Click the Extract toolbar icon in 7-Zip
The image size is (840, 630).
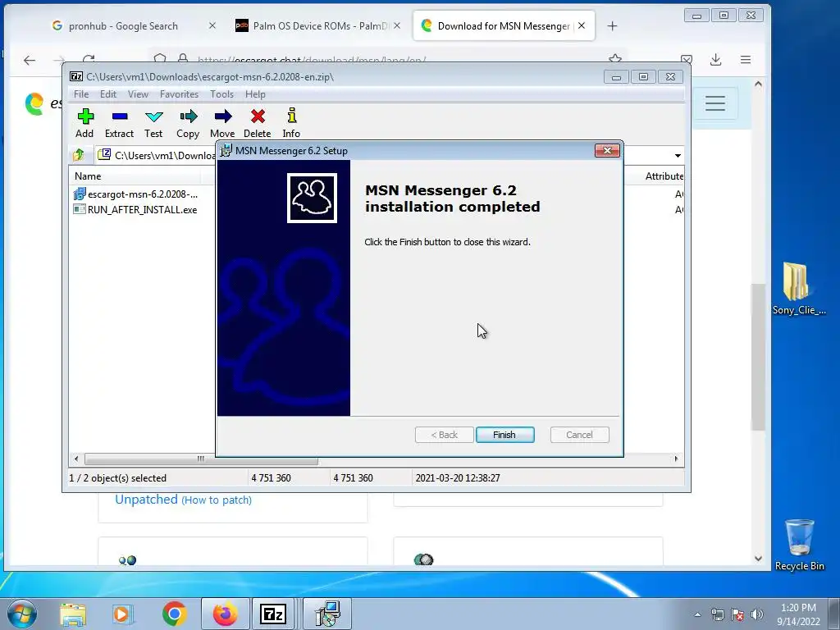[119, 123]
